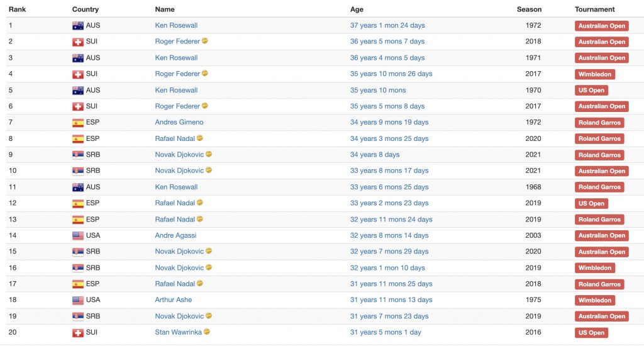Sort table by Season column header
The width and height of the screenshot is (644, 346).
pyautogui.click(x=529, y=9)
